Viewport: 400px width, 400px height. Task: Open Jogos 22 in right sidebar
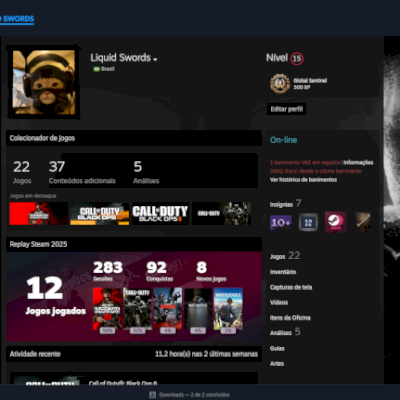(x=285, y=256)
